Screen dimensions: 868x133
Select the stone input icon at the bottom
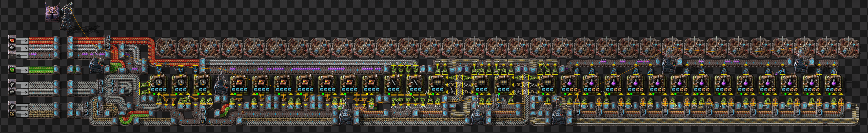point(12,114)
